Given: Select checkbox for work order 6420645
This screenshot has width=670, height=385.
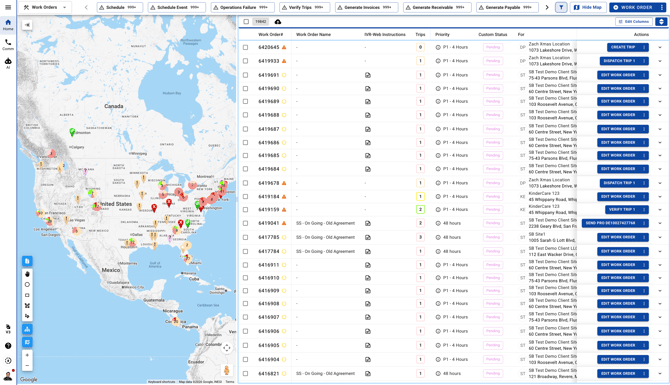Looking at the screenshot, I should pyautogui.click(x=245, y=47).
